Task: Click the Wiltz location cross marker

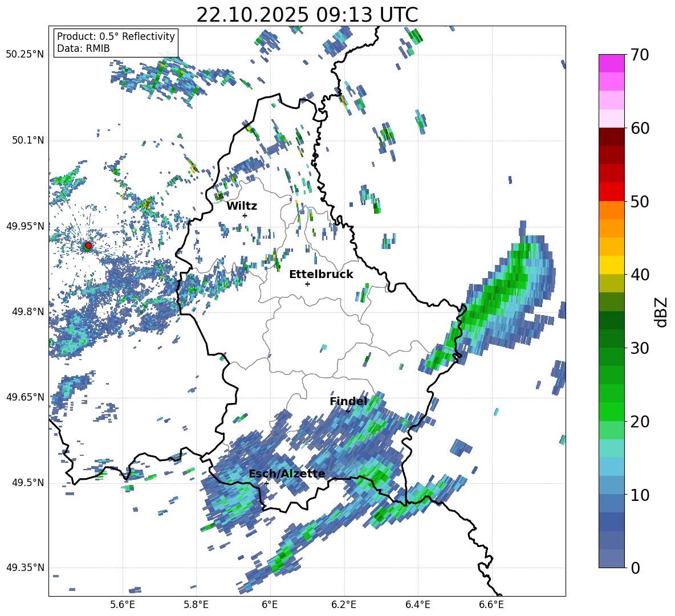Action: click(245, 215)
